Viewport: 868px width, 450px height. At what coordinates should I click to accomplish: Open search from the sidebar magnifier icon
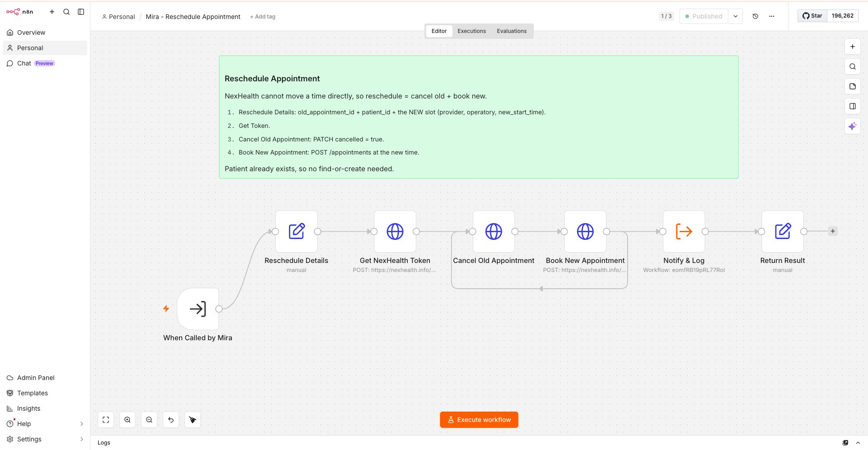click(x=66, y=12)
